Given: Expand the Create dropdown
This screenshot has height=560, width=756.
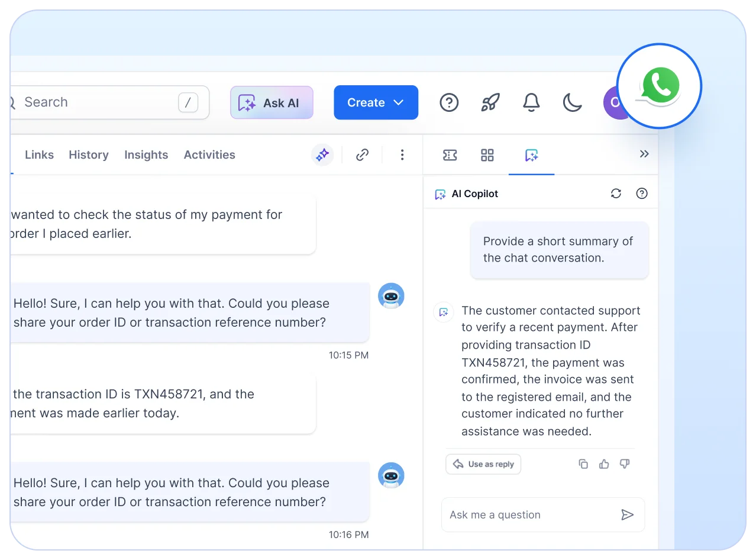Looking at the screenshot, I should 376,102.
